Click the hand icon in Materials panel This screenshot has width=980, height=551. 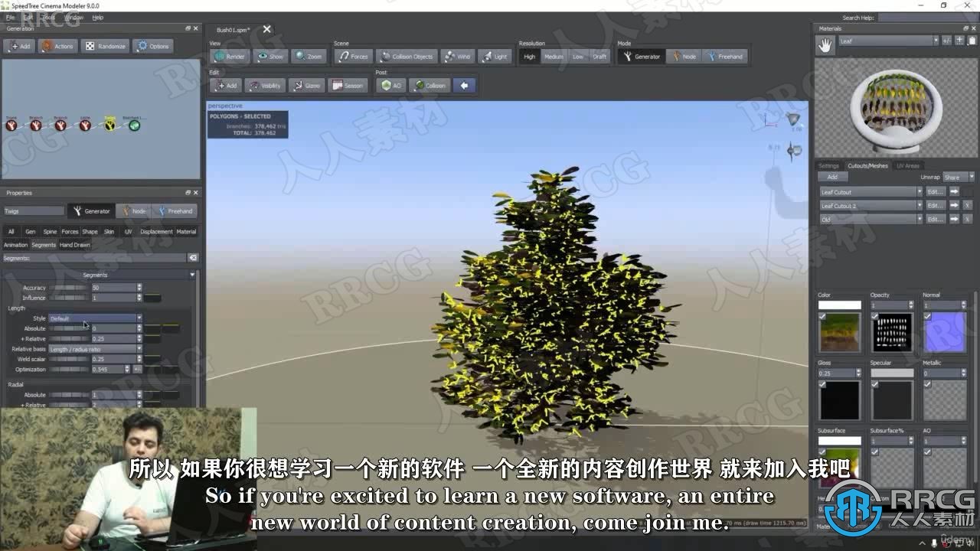click(825, 46)
